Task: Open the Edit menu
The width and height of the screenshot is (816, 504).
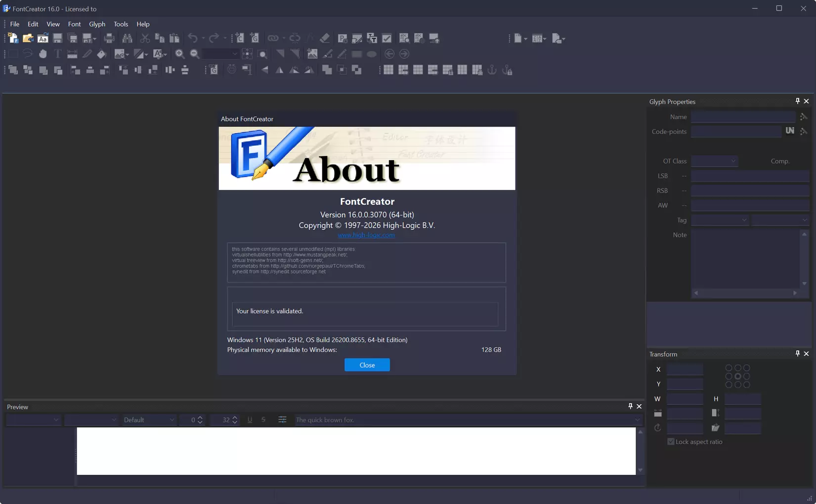Action: click(x=33, y=24)
